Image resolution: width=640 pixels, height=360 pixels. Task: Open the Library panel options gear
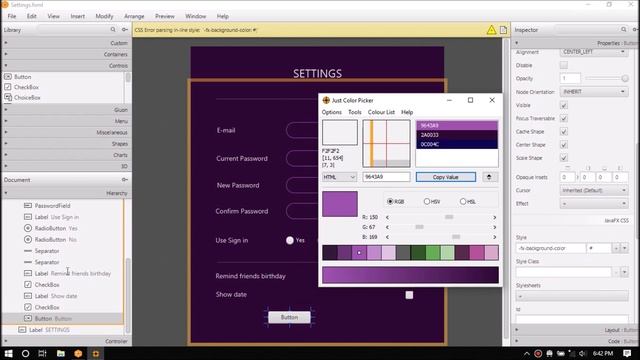tap(124, 30)
